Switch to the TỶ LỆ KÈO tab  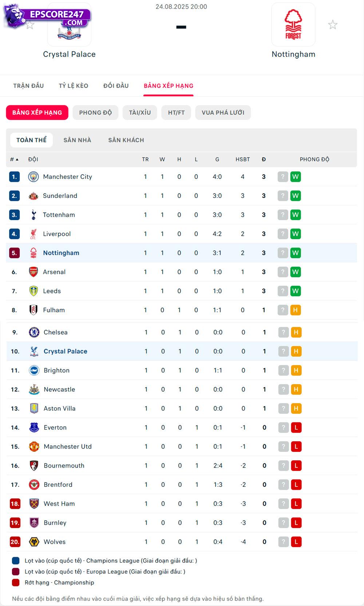click(x=74, y=86)
